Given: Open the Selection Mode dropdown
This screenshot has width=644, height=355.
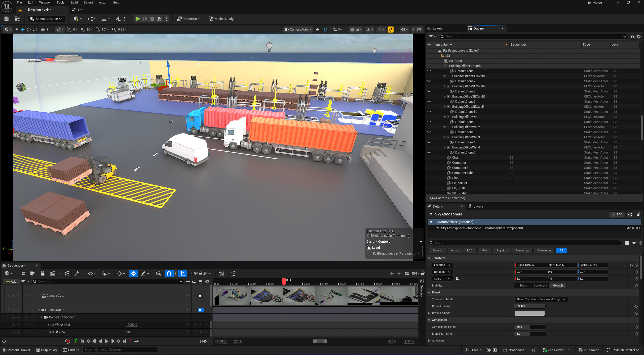Looking at the screenshot, I should (x=46, y=19).
